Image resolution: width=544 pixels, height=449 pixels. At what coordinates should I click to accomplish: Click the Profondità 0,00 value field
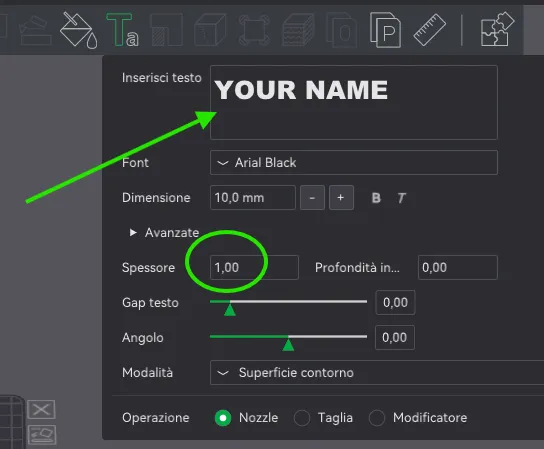(458, 268)
